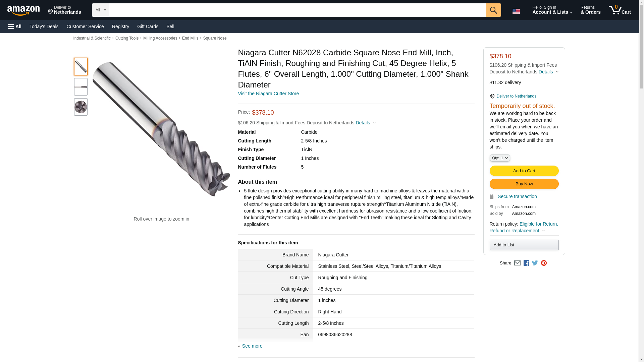Click the Buy Now button
The height and width of the screenshot is (362, 644).
pos(524,184)
